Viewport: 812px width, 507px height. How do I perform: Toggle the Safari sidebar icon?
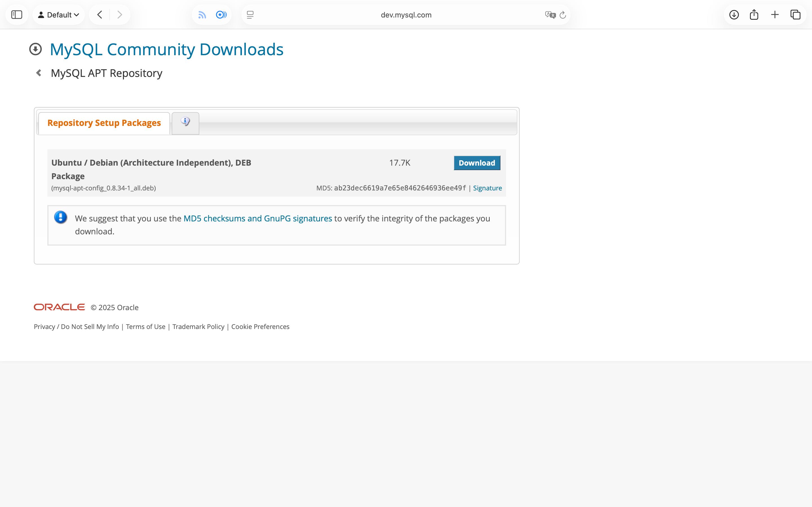(16, 15)
